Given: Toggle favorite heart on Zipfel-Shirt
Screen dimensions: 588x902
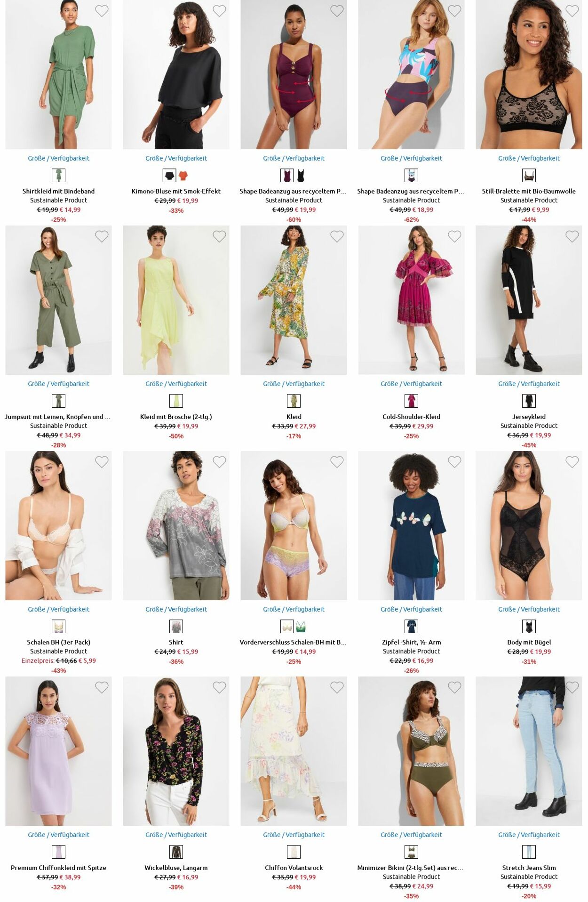Looking at the screenshot, I should click(x=454, y=462).
